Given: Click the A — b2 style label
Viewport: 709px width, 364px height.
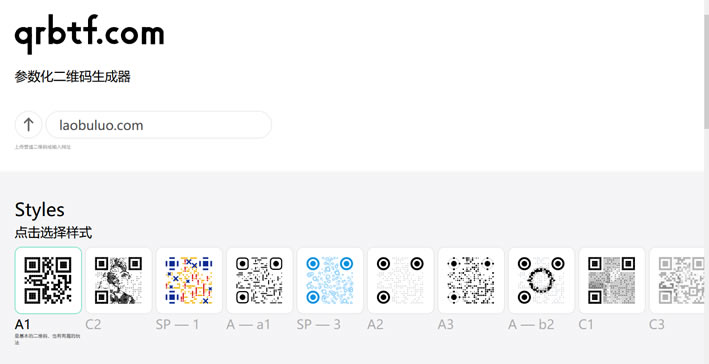Looking at the screenshot, I should (531, 325).
